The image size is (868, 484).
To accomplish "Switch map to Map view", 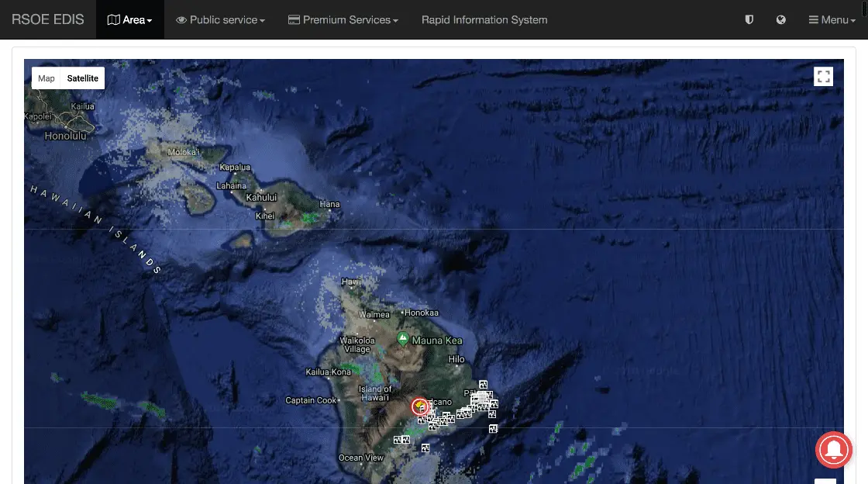I will tap(46, 78).
